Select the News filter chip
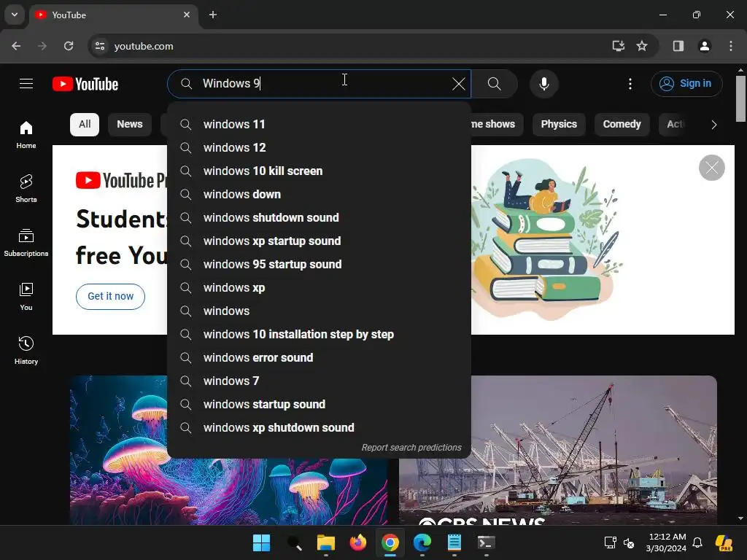Screen dimensions: 747x560 130,124
